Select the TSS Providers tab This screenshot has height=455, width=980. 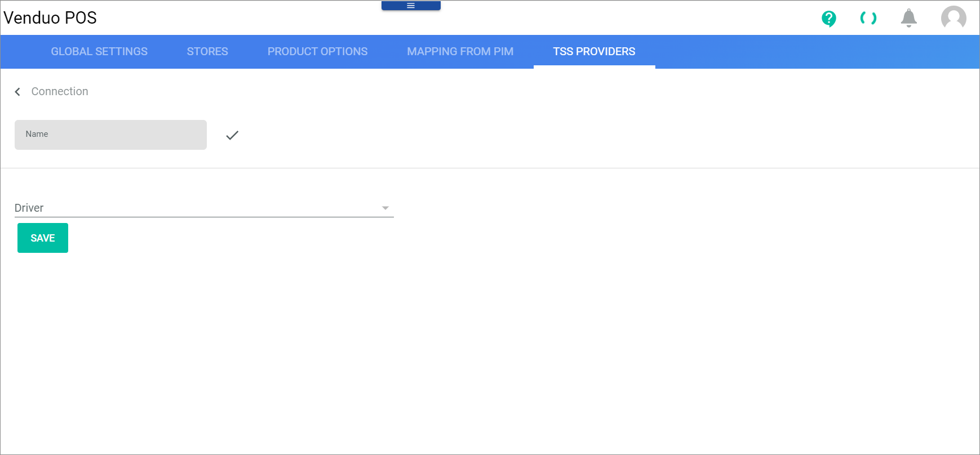(x=594, y=52)
